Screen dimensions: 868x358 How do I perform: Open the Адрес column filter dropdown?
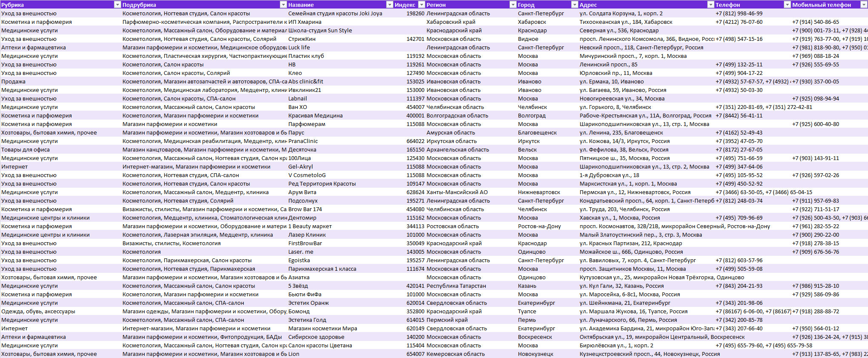[x=711, y=5]
